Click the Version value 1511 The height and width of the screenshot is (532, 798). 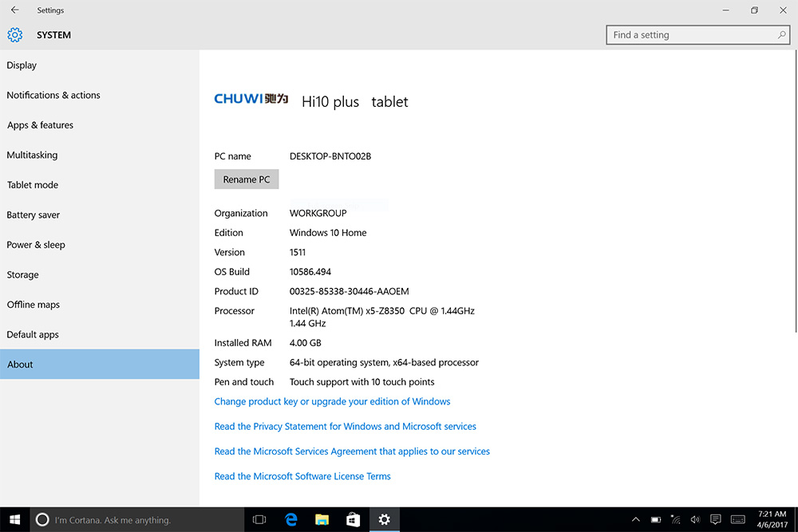click(x=298, y=252)
